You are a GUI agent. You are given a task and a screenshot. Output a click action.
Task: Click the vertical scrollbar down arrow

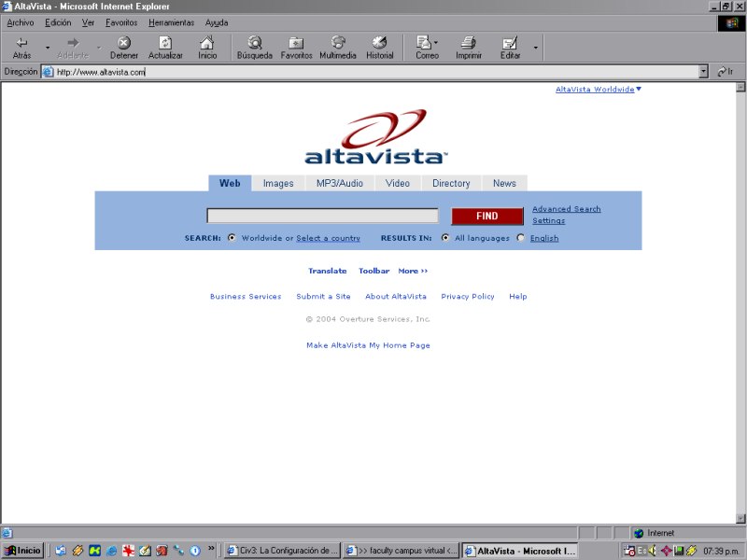[740, 518]
